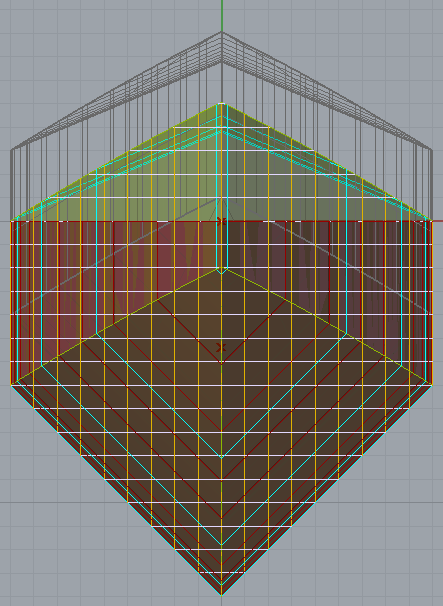Screen dimensions: 443x606
Task: Select the top-right corner where dark wall meets roof
Action: click(x=432, y=221)
